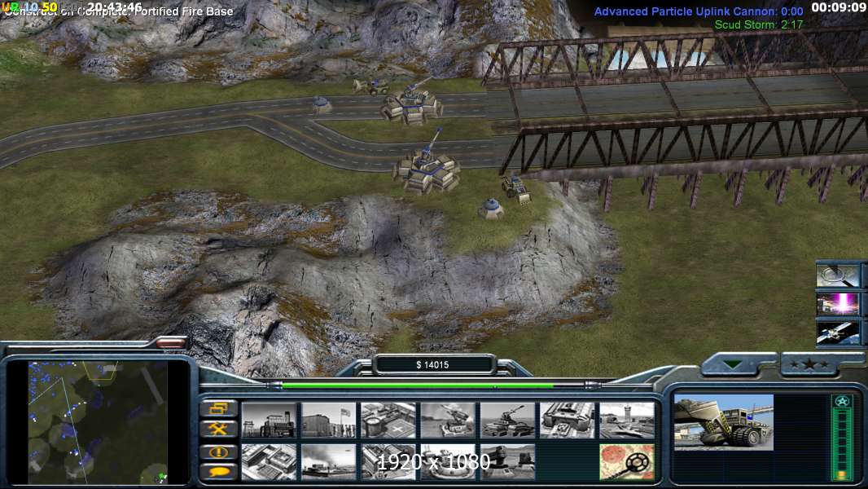This screenshot has width=868, height=489.
Task: Open General's promotions three-star button
Action: click(x=810, y=364)
